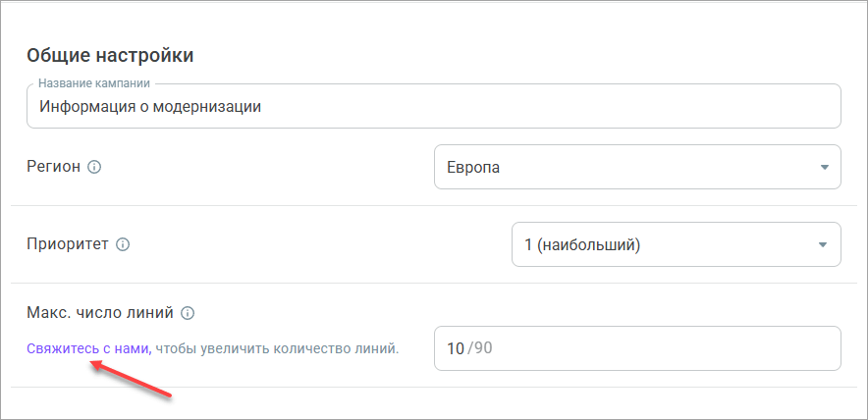Follow the Свяжитесь с нами link
Viewport: 868px width, 420px height.
point(87,348)
